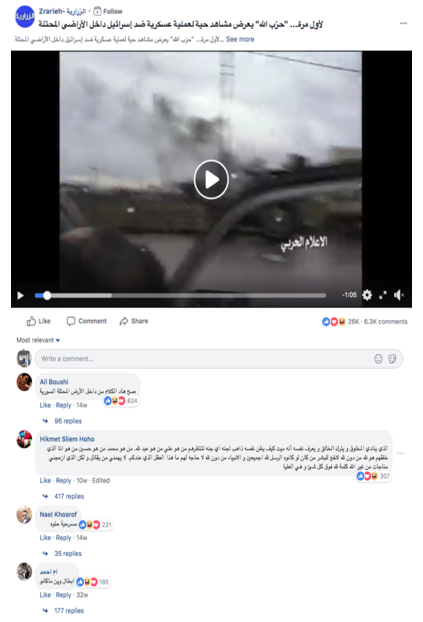
Task: Like the post with thumbs-up icon
Action: click(38, 321)
